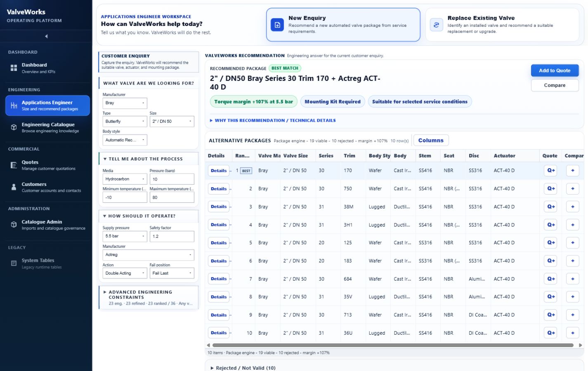588x371 pixels.
Task: Add Trim 750 row to quote (Q+)
Action: [551, 189]
